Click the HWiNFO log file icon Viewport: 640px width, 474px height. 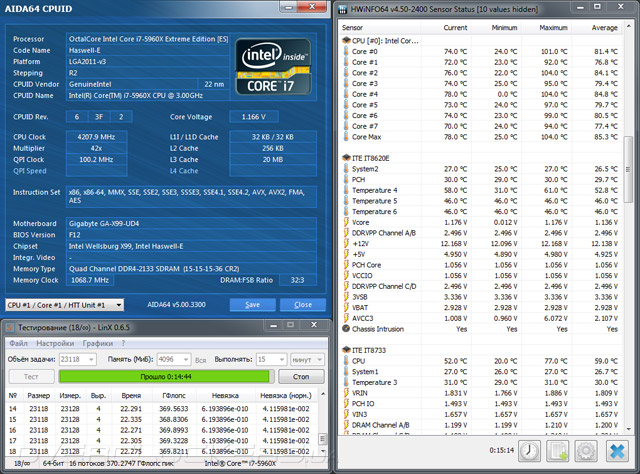558,451
